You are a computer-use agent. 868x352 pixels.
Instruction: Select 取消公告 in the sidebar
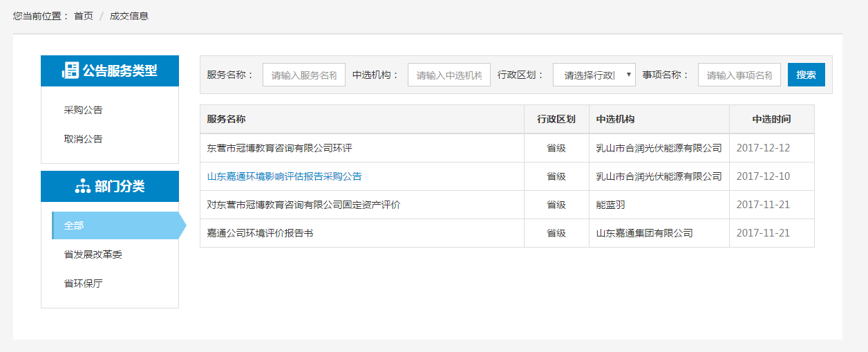[x=83, y=139]
